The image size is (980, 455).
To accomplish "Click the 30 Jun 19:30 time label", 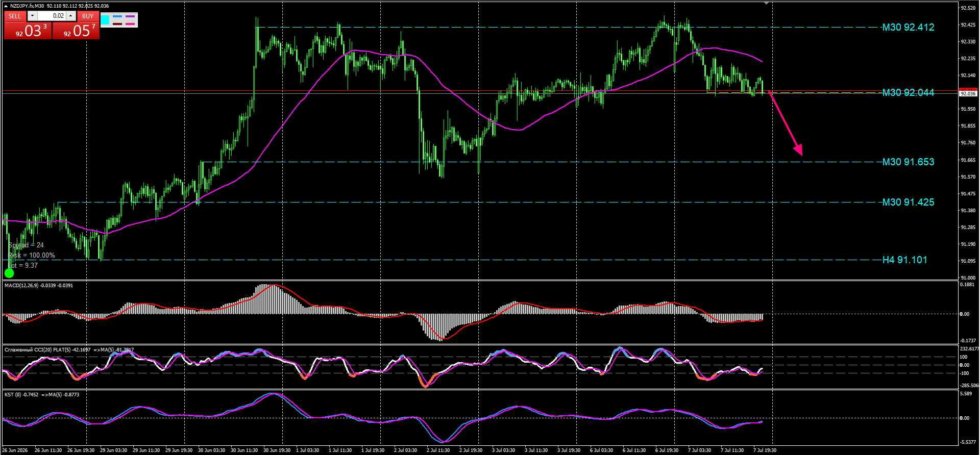I will 277,450.
